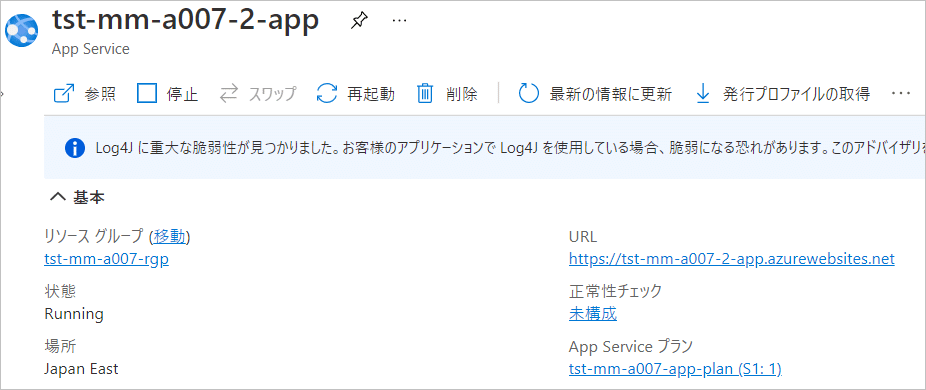
Task: Click the 基本 section heading text
Action: pyautogui.click(x=89, y=198)
